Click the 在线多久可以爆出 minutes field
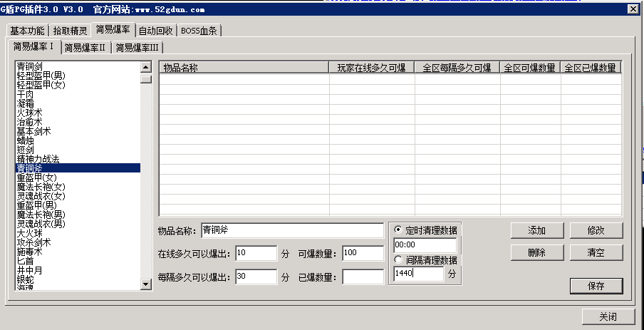Image resolution: width=644 pixels, height=330 pixels. click(x=256, y=253)
